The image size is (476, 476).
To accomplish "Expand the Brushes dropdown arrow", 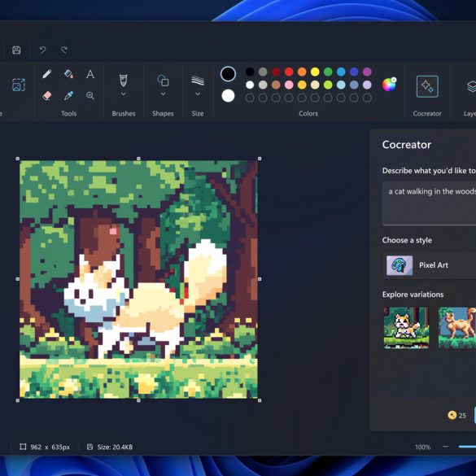I will (x=123, y=94).
